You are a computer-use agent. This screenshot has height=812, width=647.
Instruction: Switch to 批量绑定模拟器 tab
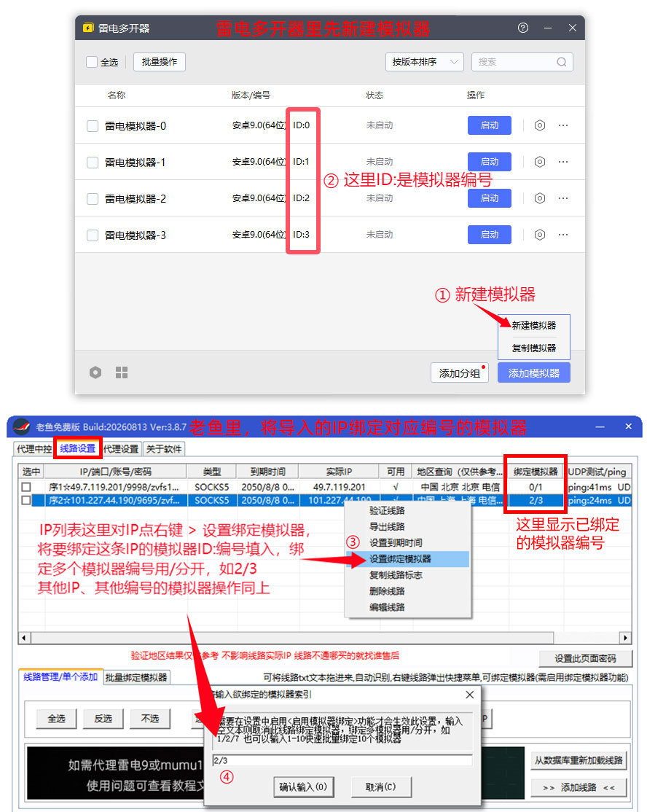tap(136, 677)
